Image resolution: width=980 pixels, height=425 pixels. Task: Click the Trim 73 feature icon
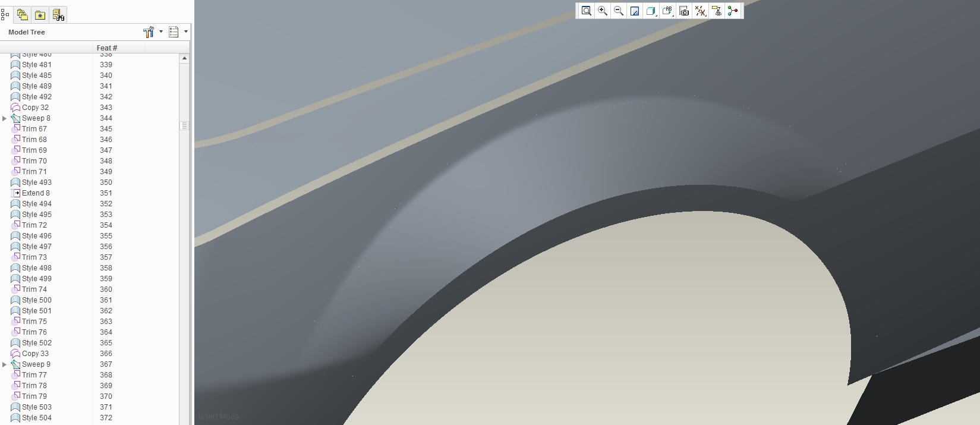click(15, 257)
